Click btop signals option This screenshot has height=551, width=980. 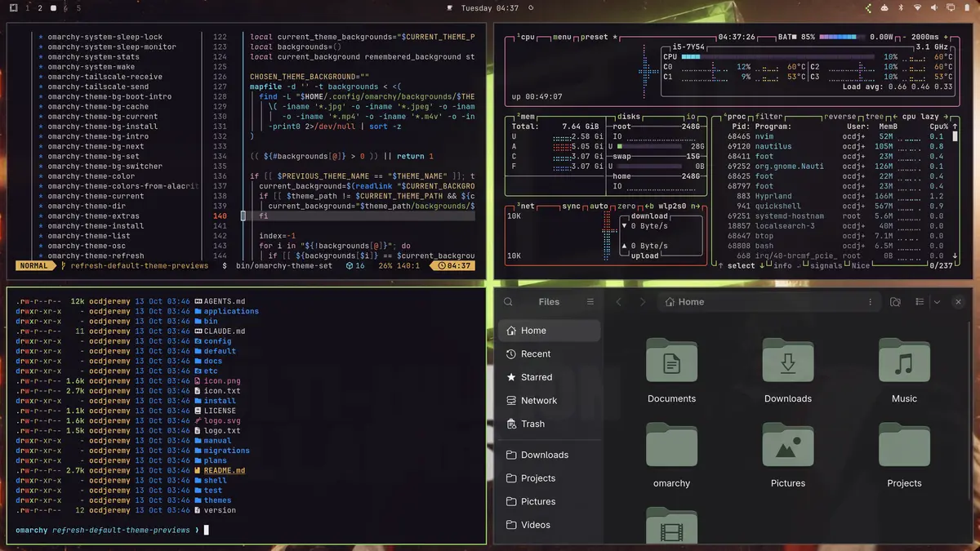826,265
